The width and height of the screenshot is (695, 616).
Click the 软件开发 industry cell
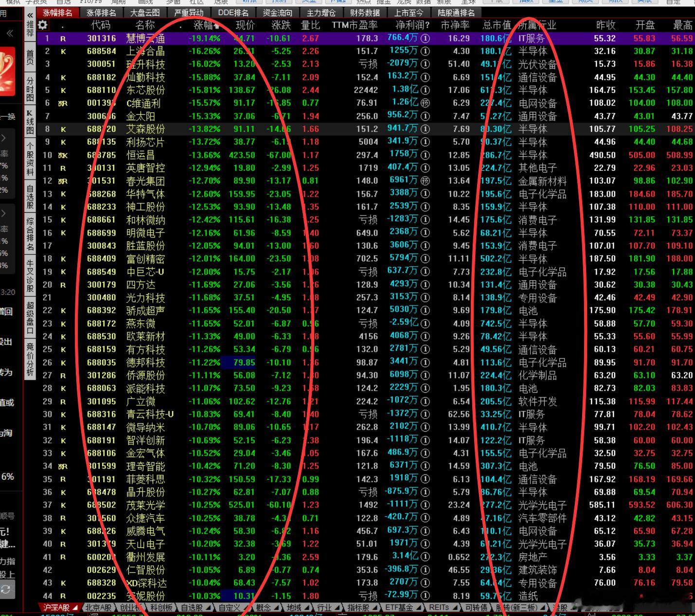pyautogui.click(x=537, y=401)
